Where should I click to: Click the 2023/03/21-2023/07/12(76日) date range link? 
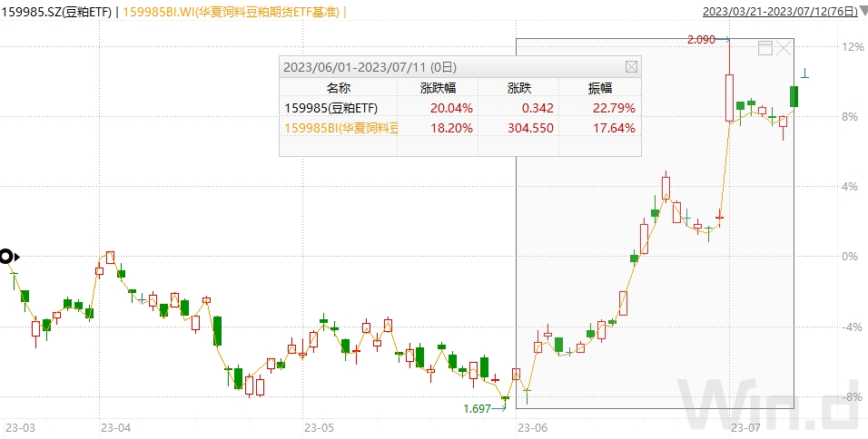click(x=780, y=12)
